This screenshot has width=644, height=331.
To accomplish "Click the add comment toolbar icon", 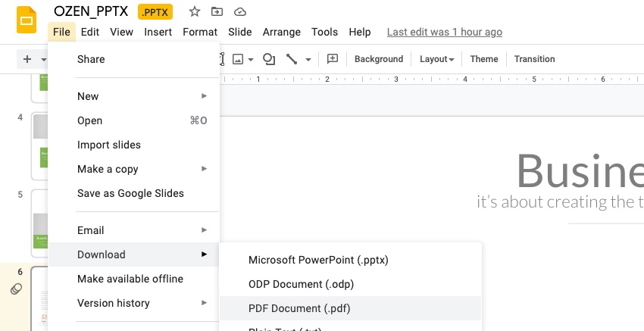I will coord(333,59).
